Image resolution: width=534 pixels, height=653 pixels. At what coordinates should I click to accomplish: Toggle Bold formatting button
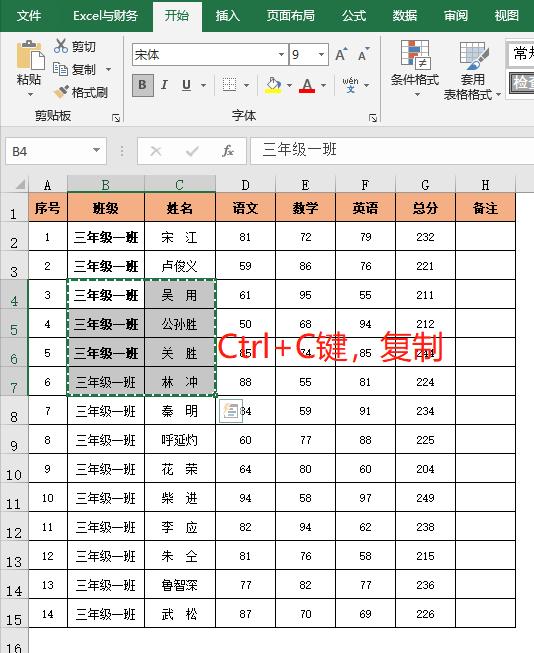point(142,85)
